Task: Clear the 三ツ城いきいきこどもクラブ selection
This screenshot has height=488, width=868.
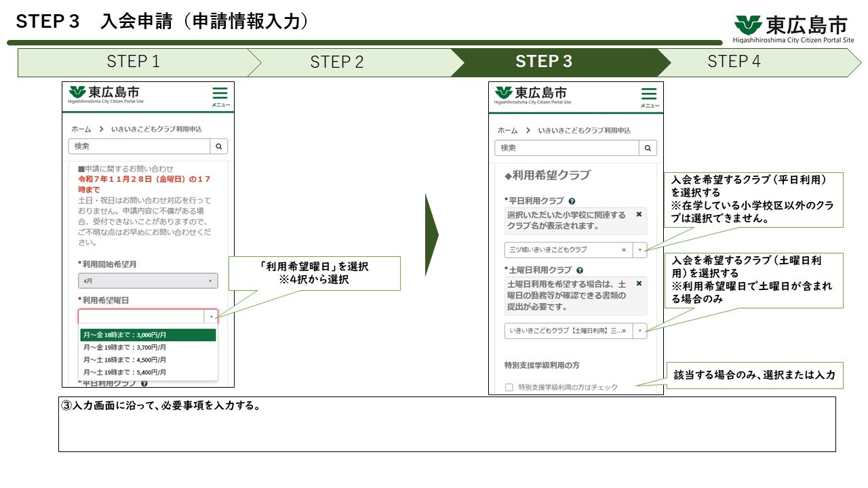Action: tap(624, 249)
